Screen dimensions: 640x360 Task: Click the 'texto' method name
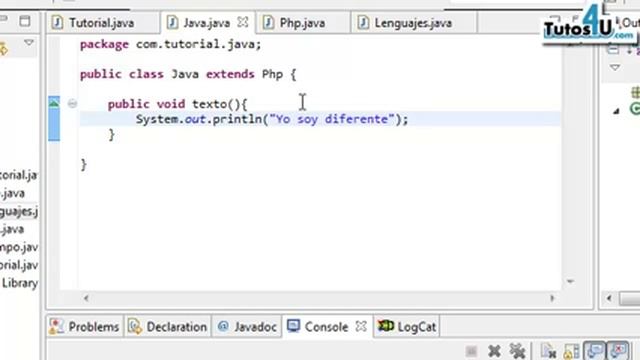[x=209, y=104]
